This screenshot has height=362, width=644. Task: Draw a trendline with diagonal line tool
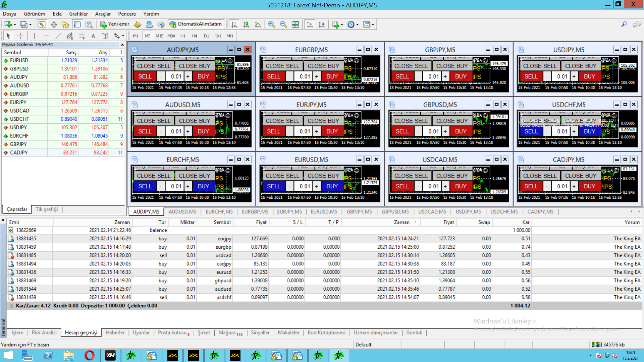point(58,36)
